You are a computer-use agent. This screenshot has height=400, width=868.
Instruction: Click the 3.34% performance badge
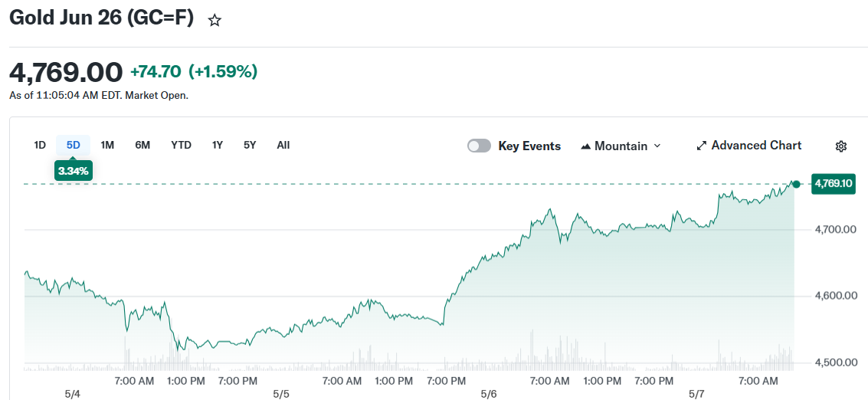[x=74, y=171]
